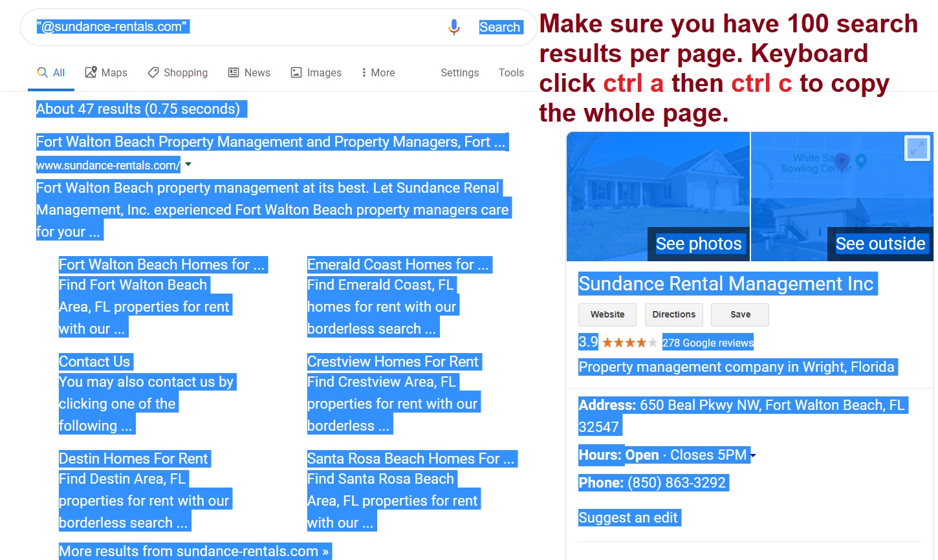Click the Directions button
Screen dimensions: 938x560
tap(673, 315)
